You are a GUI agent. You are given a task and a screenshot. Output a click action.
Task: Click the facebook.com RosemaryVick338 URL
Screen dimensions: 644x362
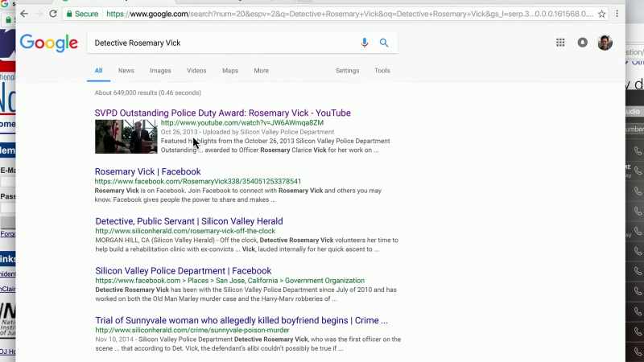point(198,182)
